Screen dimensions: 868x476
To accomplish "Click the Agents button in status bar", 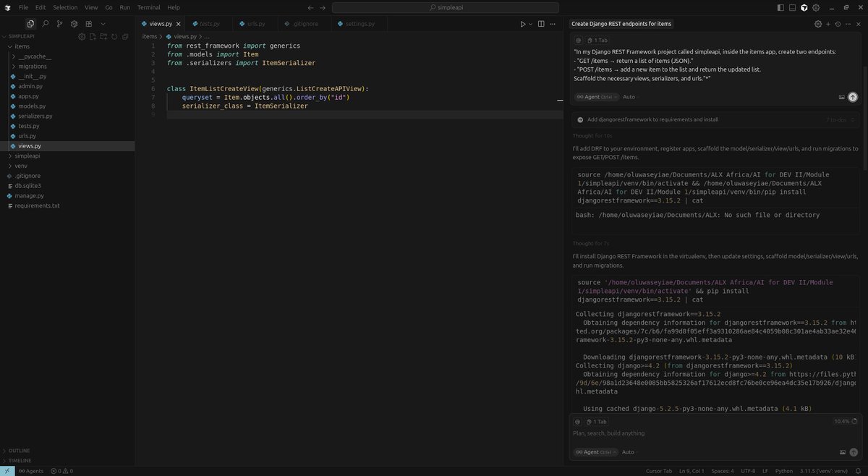I will coord(30,471).
